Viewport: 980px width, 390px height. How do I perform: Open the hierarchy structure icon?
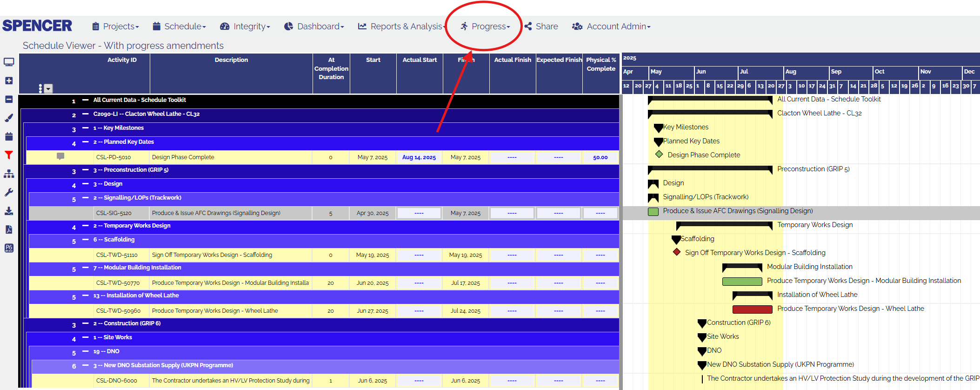pos(9,174)
